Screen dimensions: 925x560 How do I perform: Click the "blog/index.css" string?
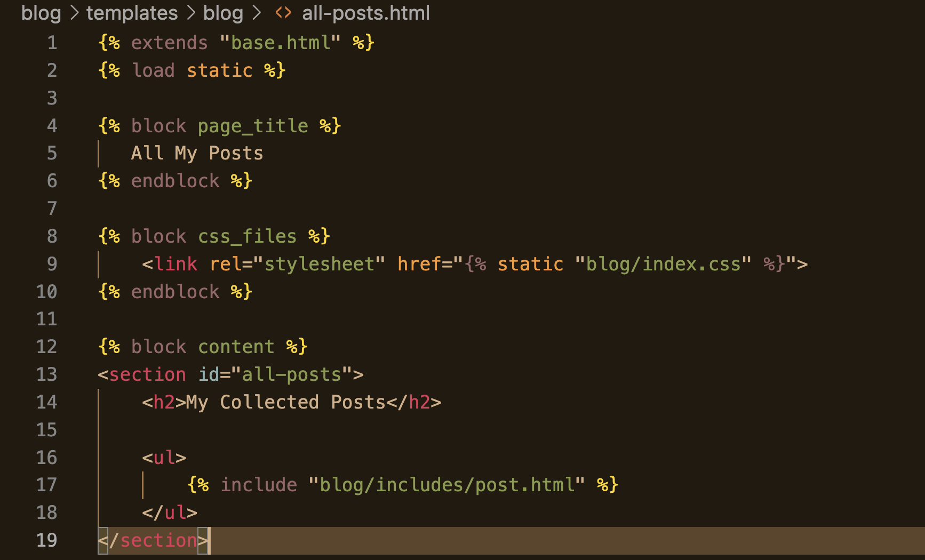coord(663,264)
